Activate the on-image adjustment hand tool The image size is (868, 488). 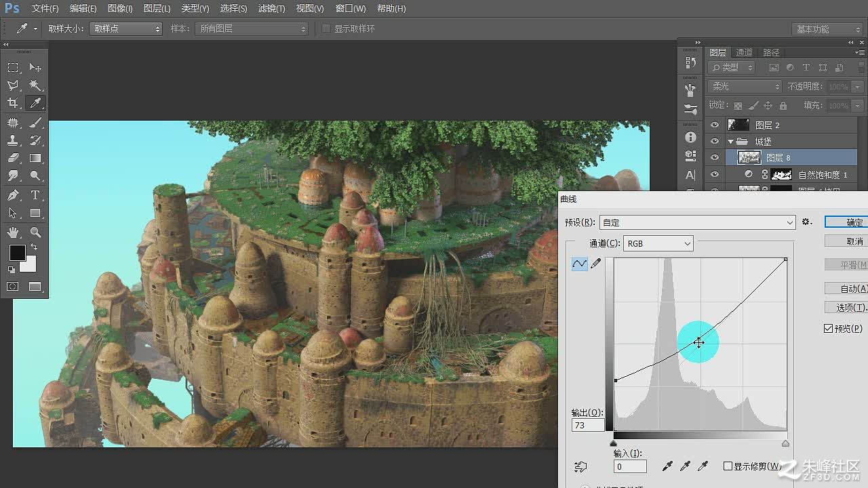(x=580, y=467)
